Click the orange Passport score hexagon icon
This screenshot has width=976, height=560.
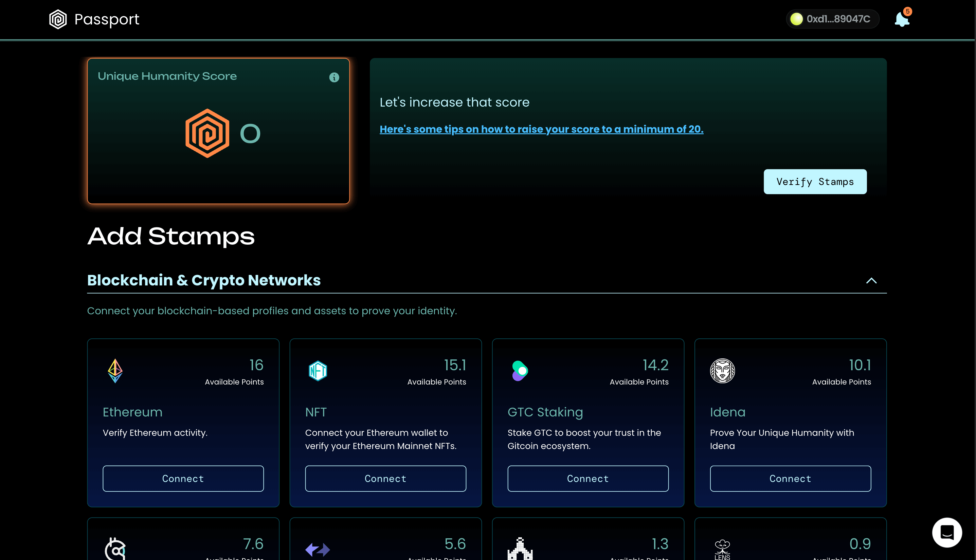pyautogui.click(x=207, y=133)
